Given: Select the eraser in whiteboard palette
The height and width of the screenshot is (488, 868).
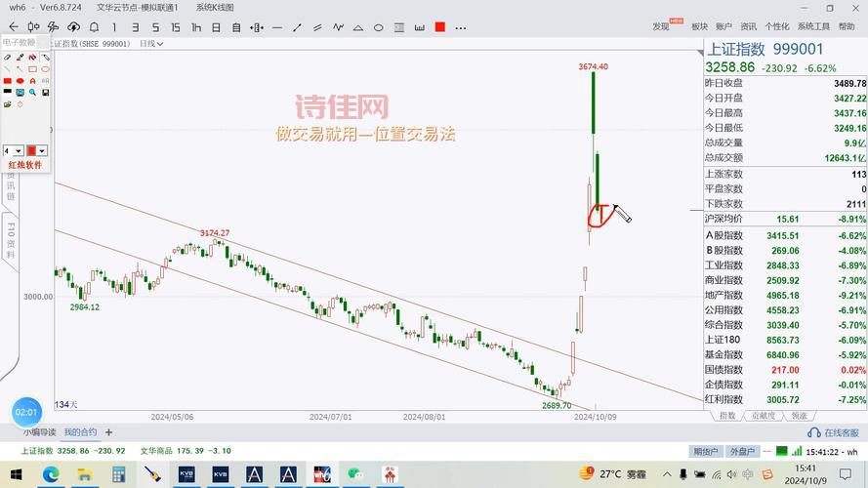Looking at the screenshot, I should pos(7,57).
